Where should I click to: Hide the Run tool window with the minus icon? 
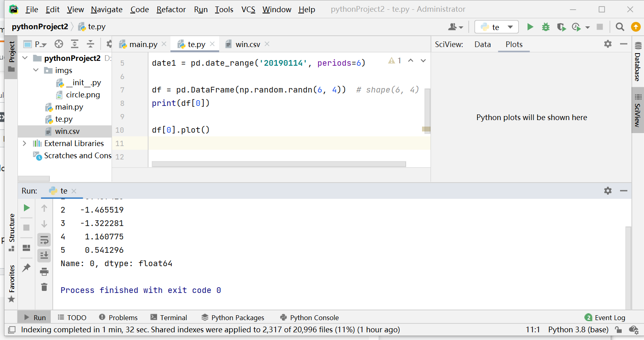tap(624, 190)
